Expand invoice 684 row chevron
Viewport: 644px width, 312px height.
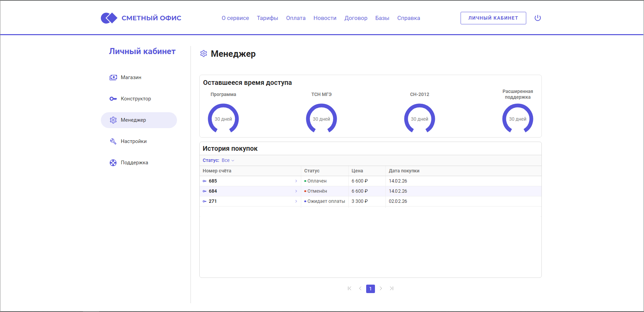point(296,191)
